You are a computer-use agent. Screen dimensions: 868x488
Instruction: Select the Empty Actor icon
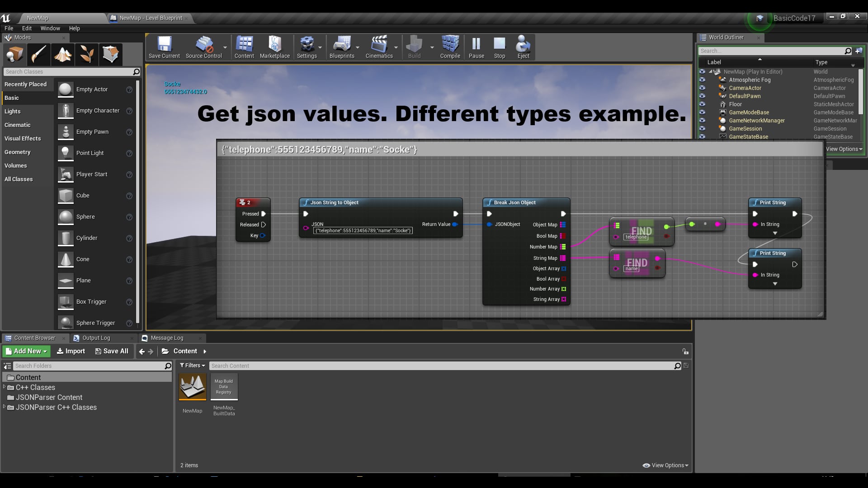pyautogui.click(x=66, y=89)
